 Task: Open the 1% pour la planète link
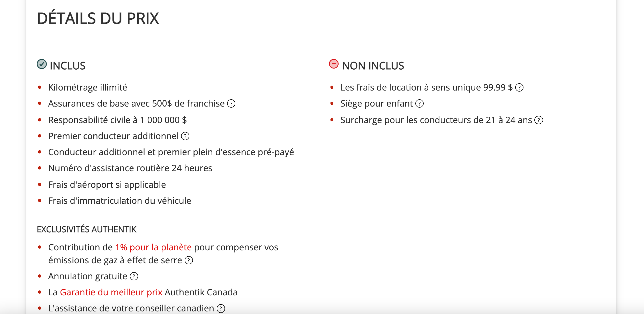tap(153, 248)
